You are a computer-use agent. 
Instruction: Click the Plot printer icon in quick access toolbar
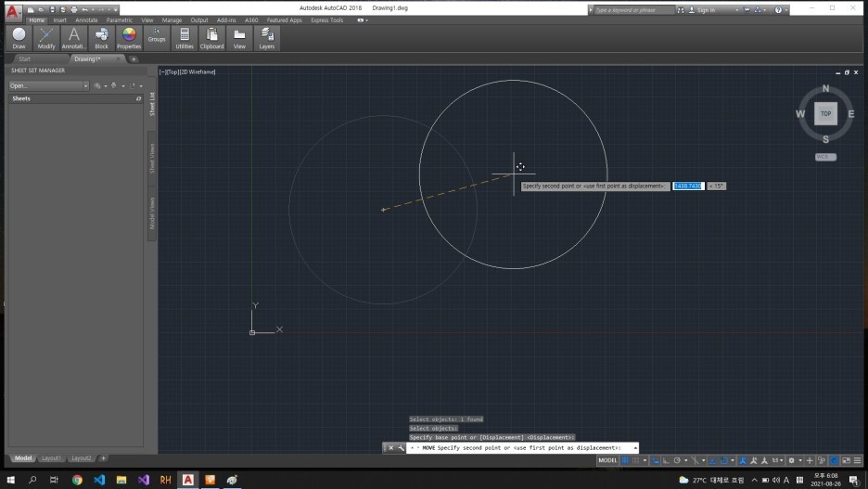coord(73,9)
